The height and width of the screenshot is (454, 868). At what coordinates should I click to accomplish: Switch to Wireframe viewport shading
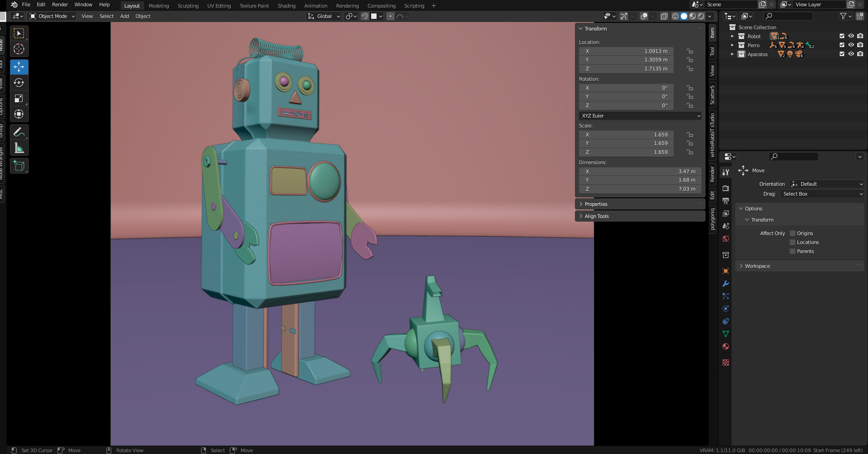click(x=675, y=16)
